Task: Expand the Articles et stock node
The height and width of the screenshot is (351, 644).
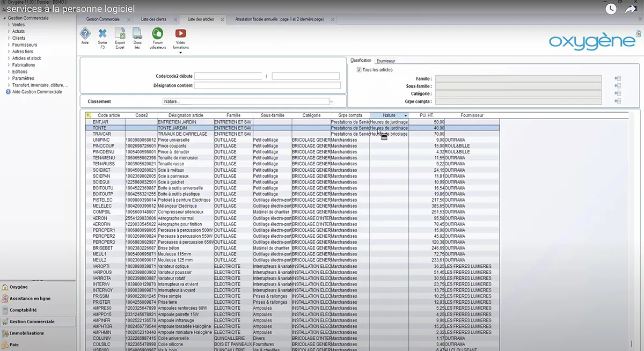Action: click(x=9, y=58)
